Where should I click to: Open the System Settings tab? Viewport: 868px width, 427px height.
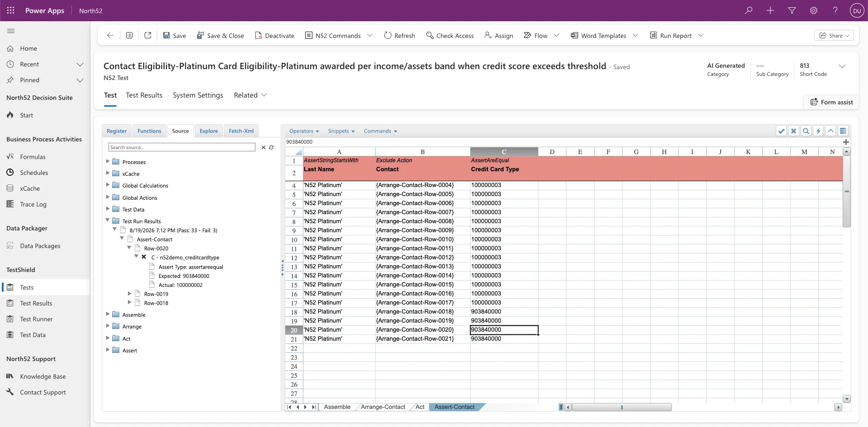coord(198,95)
